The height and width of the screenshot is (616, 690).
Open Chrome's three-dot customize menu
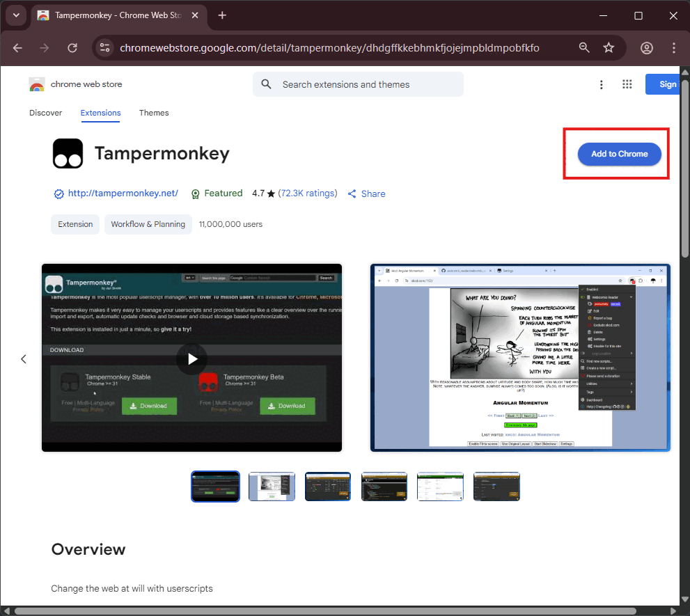pyautogui.click(x=673, y=48)
